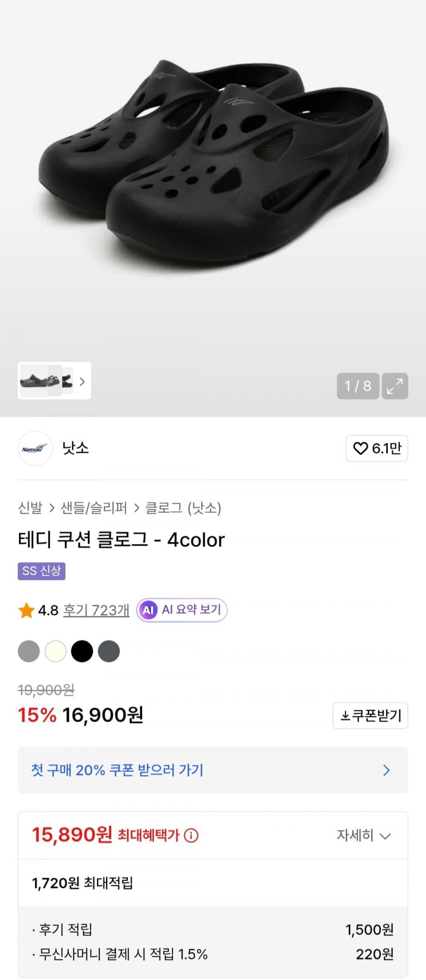Viewport: 426px width, 980px height.
Task: Click the download icon in 쿠폰받기
Action: (346, 716)
